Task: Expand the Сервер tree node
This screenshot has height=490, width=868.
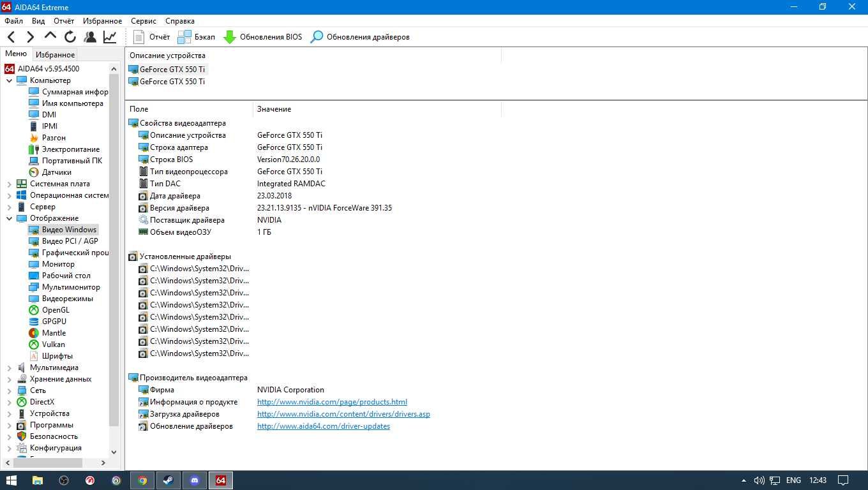Action: click(x=9, y=207)
